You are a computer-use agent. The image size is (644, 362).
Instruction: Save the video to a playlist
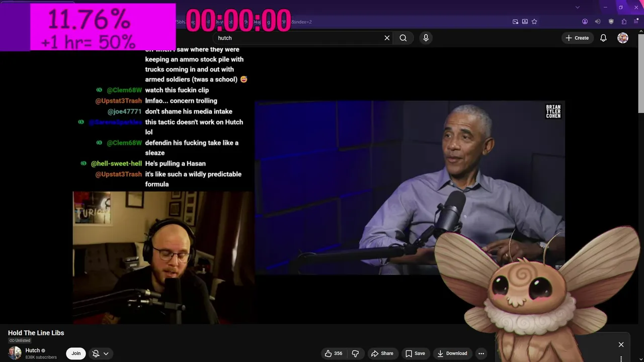[x=416, y=353]
